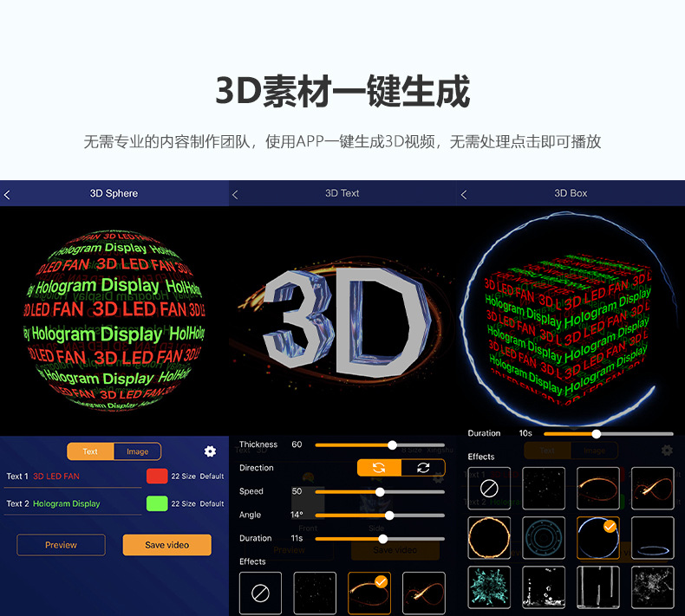Switch to the Image tab in 3D Sphere
This screenshot has width=685, height=616.
(137, 451)
